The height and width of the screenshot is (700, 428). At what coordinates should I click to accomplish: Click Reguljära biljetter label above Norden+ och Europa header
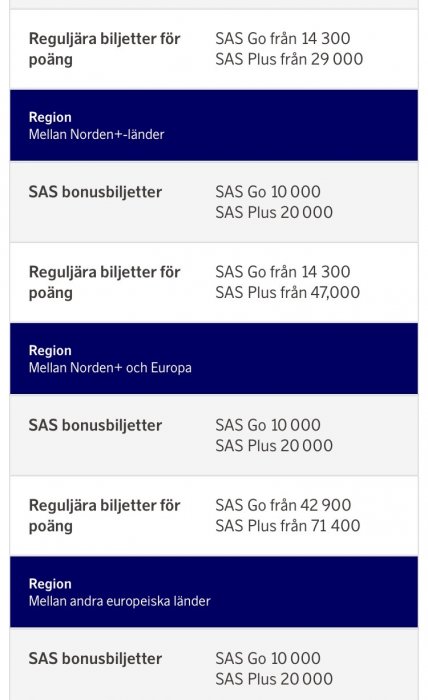point(104,282)
